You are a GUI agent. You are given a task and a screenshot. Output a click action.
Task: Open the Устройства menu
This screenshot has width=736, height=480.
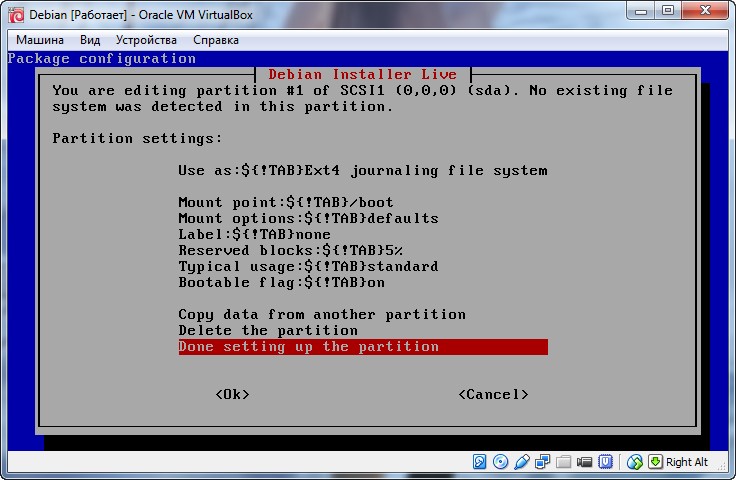coord(146,40)
